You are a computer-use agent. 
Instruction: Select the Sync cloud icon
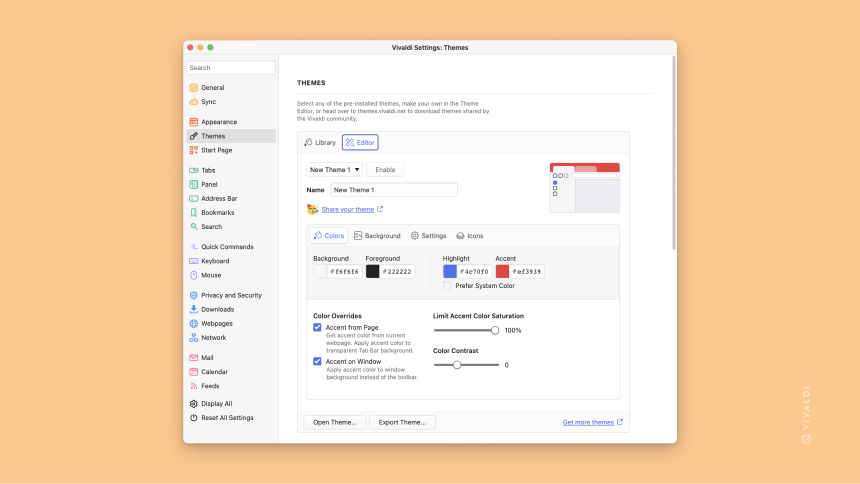[194, 102]
